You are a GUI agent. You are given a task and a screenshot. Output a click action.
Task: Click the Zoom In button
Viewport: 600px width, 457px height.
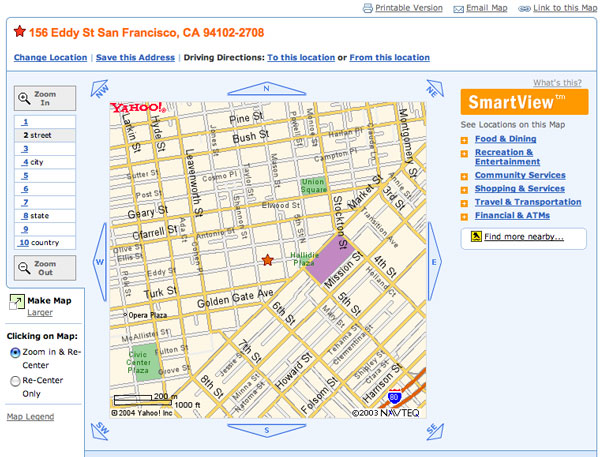pos(45,98)
